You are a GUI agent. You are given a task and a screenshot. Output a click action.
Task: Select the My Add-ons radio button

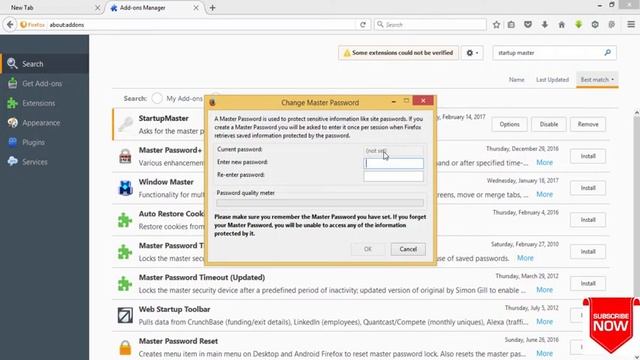click(x=157, y=98)
